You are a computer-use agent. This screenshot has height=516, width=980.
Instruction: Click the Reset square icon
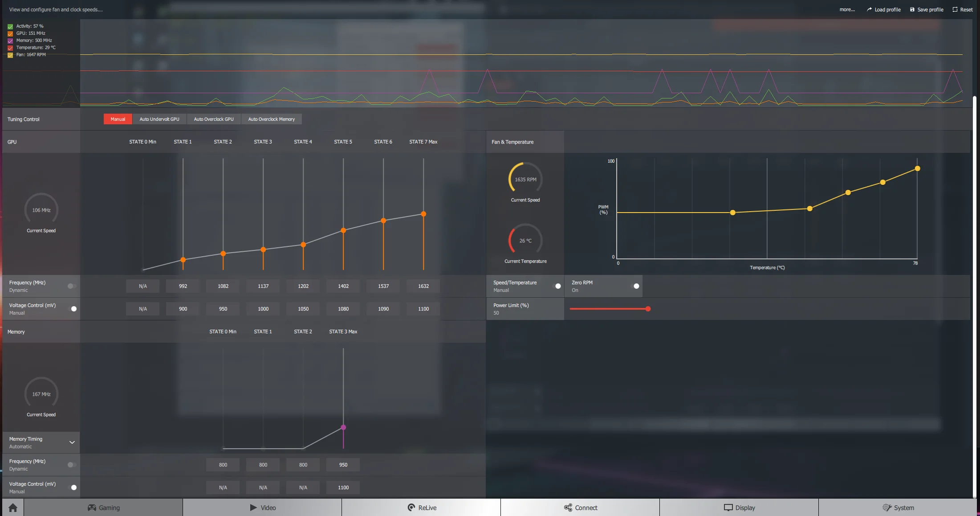coord(955,9)
